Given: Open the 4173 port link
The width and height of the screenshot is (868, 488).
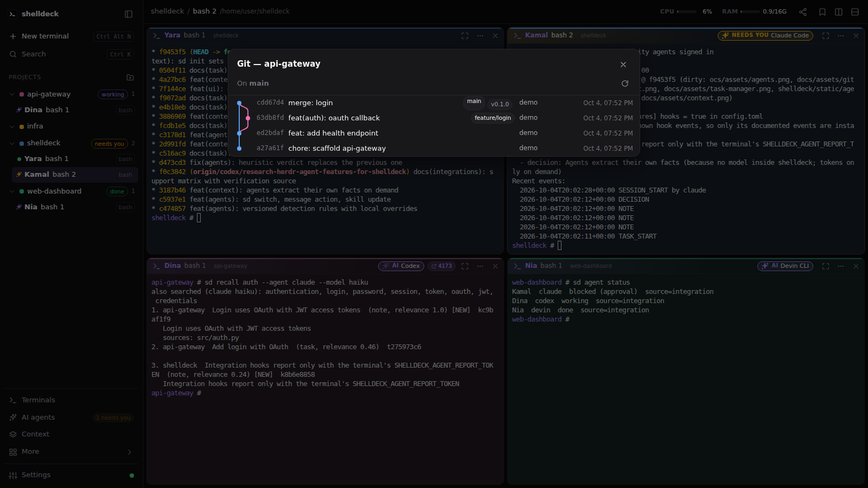Looking at the screenshot, I should (x=442, y=266).
